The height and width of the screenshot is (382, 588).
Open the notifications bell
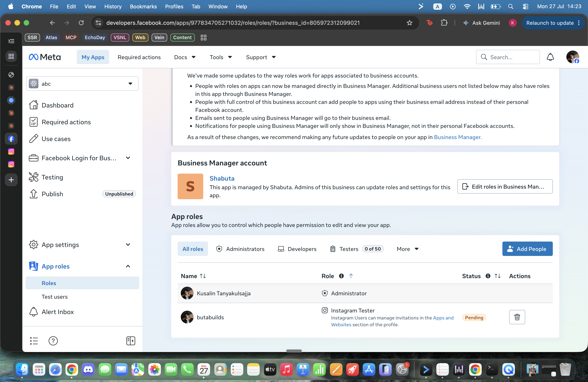coord(550,57)
